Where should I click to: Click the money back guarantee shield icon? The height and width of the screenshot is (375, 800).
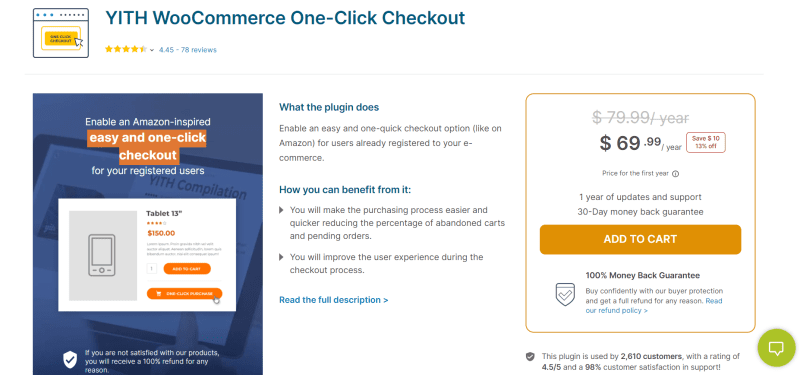point(565,294)
